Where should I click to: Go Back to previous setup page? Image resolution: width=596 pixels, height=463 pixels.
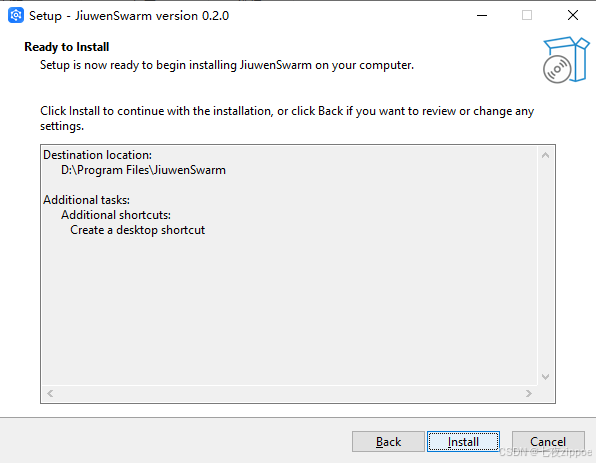[388, 441]
